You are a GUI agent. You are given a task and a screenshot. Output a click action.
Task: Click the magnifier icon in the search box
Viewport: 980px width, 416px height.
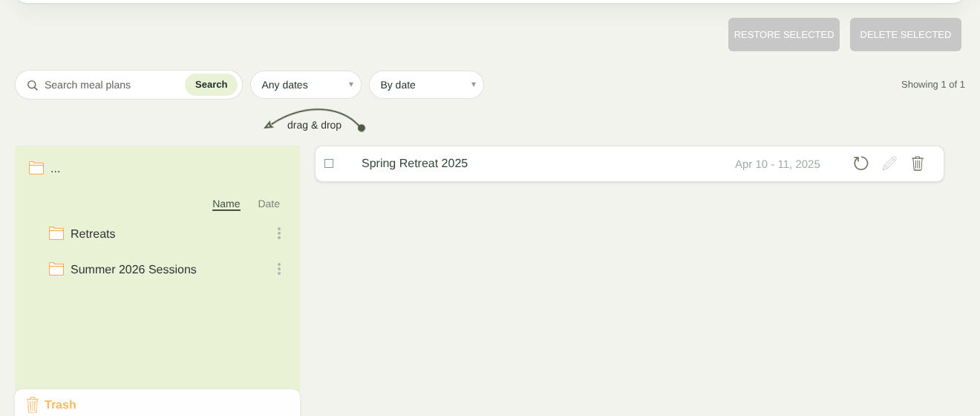pyautogui.click(x=32, y=85)
